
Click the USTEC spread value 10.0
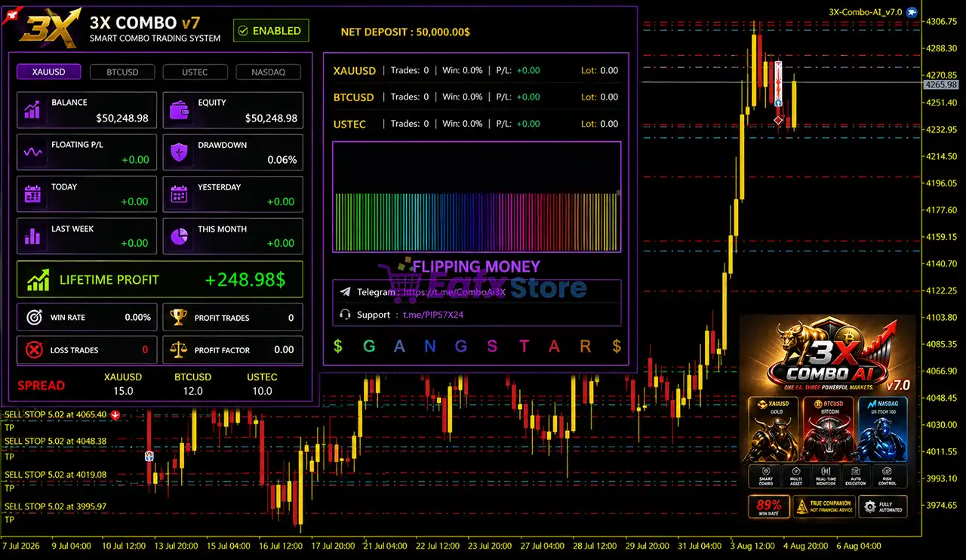pyautogui.click(x=262, y=391)
